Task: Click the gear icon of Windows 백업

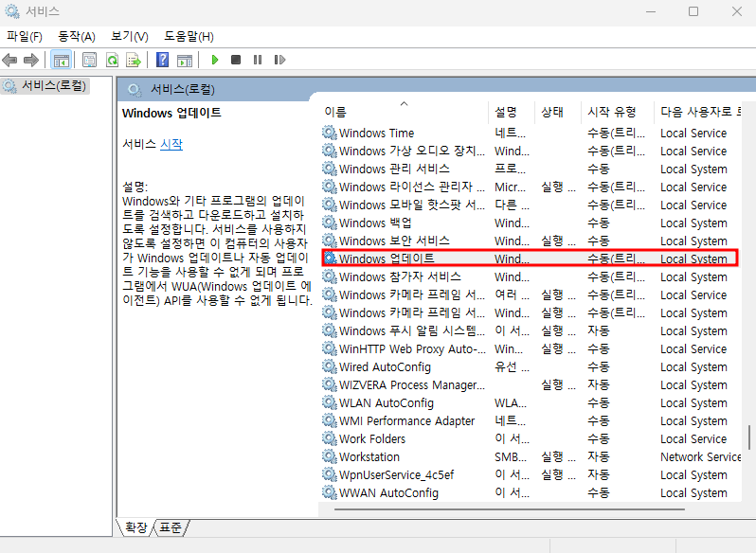Action: point(330,223)
